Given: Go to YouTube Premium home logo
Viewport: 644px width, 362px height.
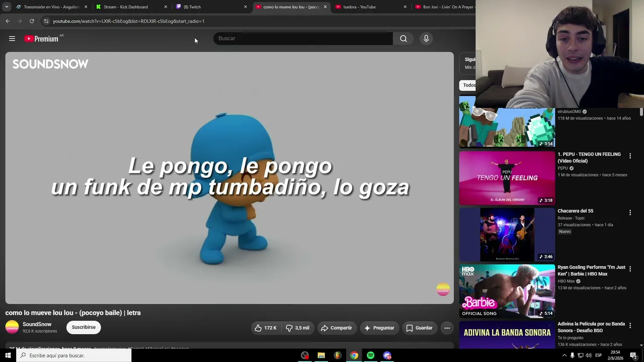Looking at the screenshot, I should tap(41, 39).
